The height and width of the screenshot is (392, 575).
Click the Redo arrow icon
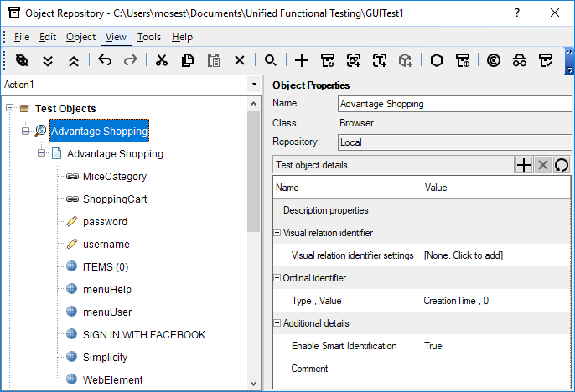(130, 60)
